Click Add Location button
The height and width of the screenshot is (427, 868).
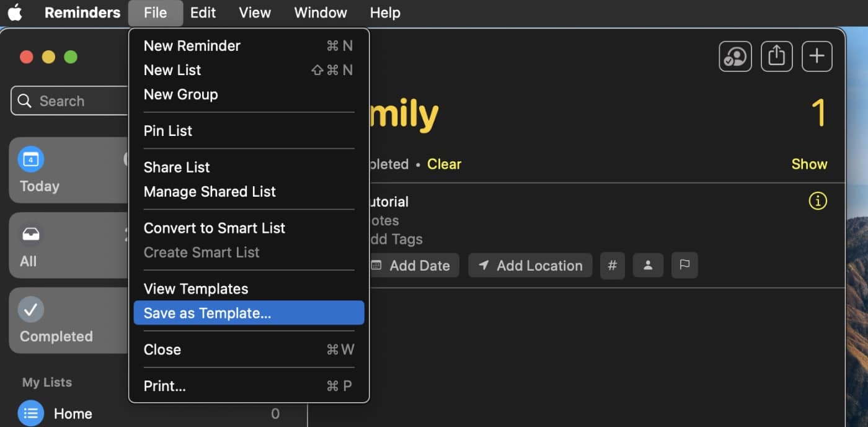tap(530, 266)
